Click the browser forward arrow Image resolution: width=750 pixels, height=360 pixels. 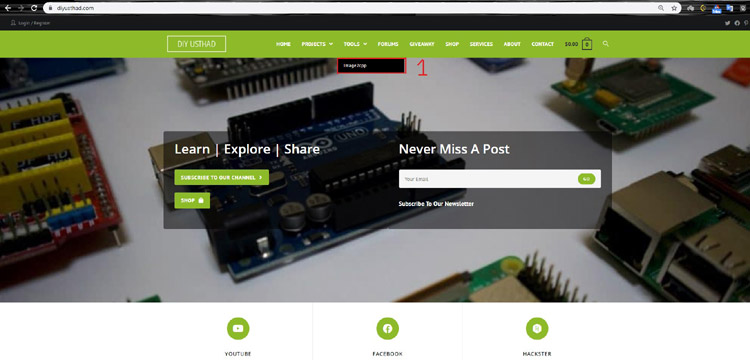pos(21,8)
